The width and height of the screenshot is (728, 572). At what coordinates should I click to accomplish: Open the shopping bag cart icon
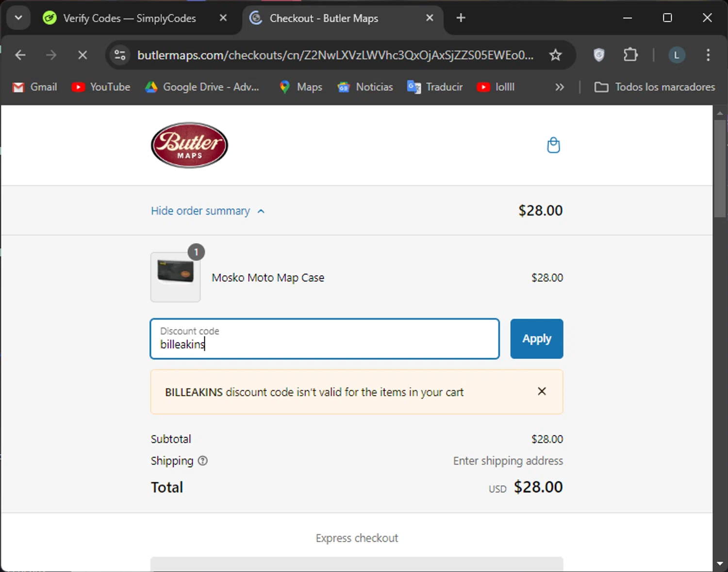(553, 145)
